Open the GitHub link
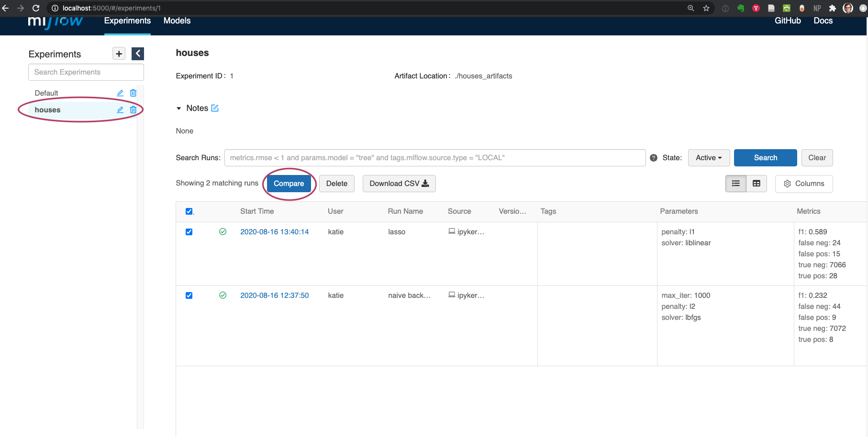This screenshot has height=437, width=868. point(788,21)
